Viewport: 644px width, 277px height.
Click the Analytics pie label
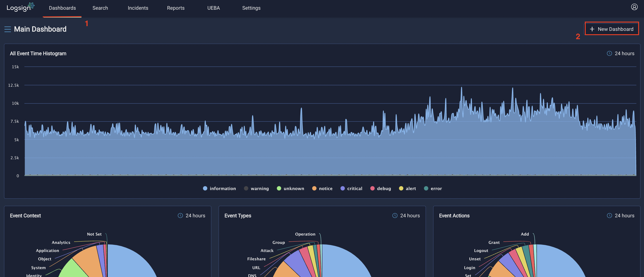tap(61, 243)
